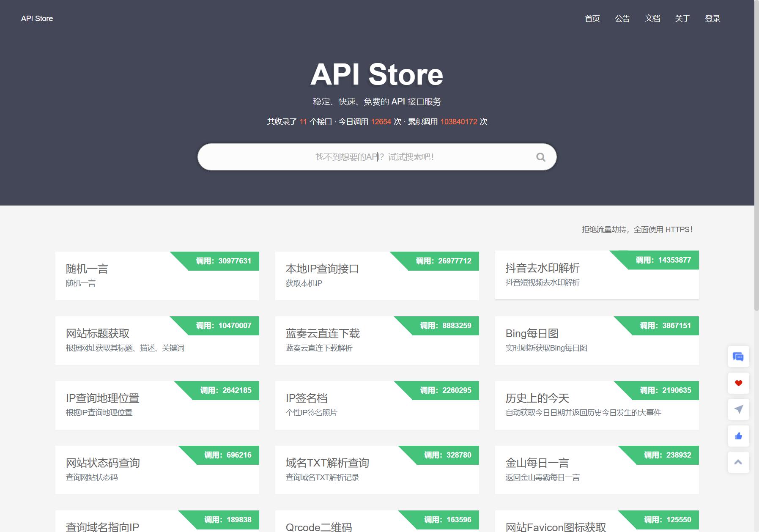The width and height of the screenshot is (759, 532).
Task: Click the back-to-top chevron icon
Action: tap(738, 462)
